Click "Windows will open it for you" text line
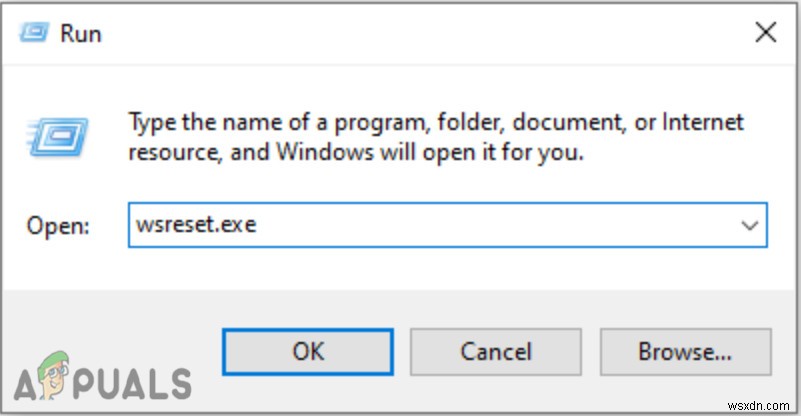This screenshot has width=801, height=416. [x=356, y=154]
